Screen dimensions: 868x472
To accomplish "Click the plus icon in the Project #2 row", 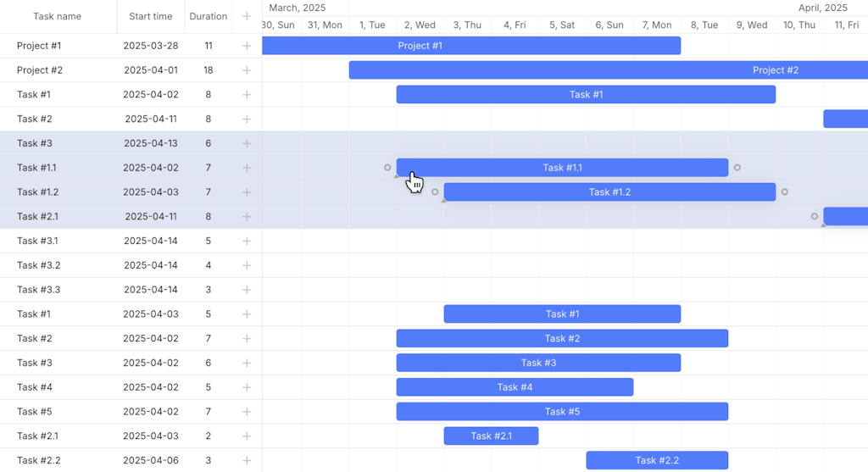I will click(247, 70).
